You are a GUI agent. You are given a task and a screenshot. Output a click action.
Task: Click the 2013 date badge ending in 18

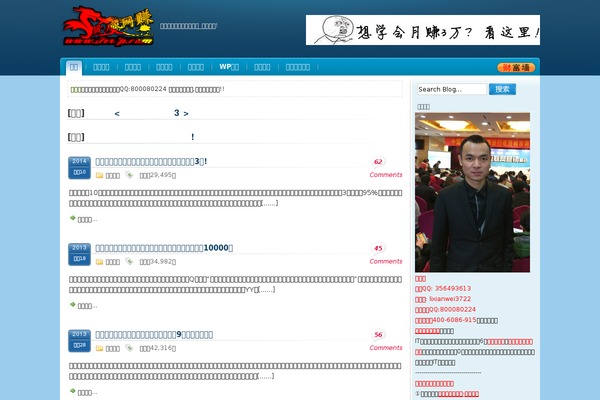coord(79,254)
